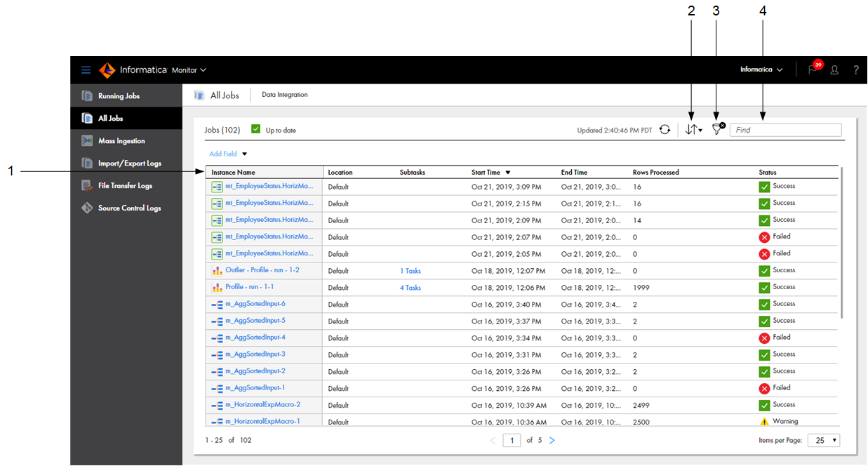
Task: Open the Items per Page dropdown
Action: click(x=824, y=440)
